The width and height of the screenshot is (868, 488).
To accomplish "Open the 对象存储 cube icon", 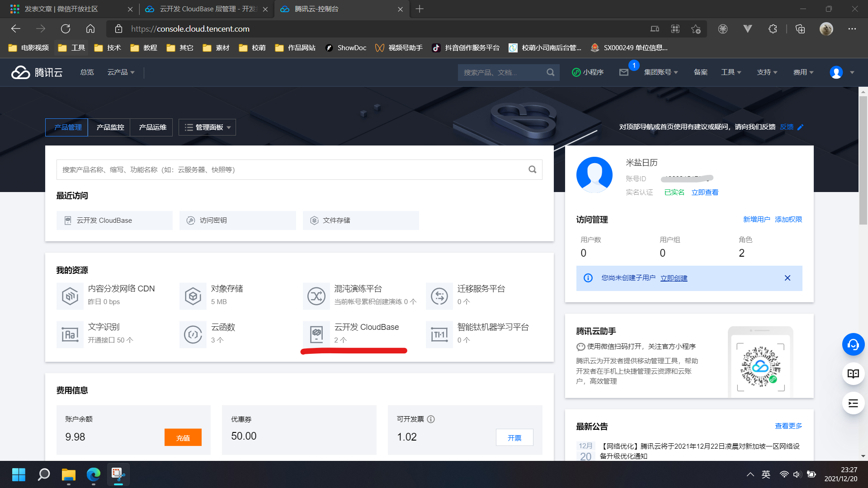I will click(x=193, y=296).
